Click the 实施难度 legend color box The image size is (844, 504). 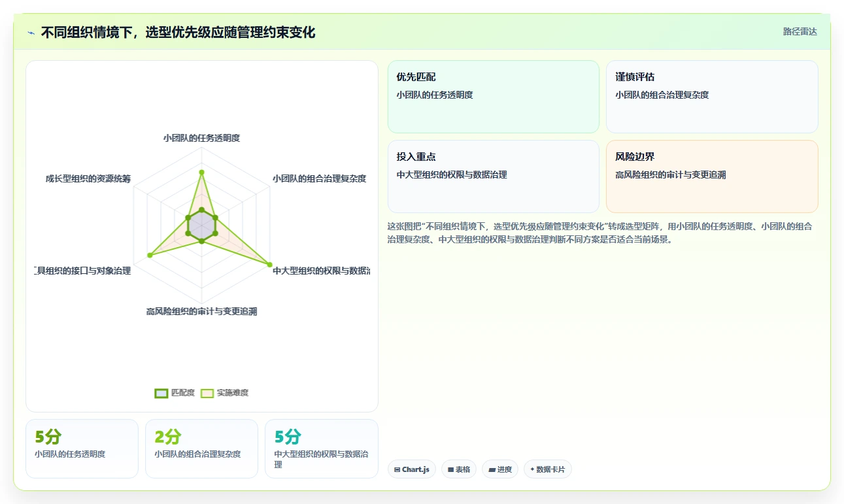coord(207,393)
